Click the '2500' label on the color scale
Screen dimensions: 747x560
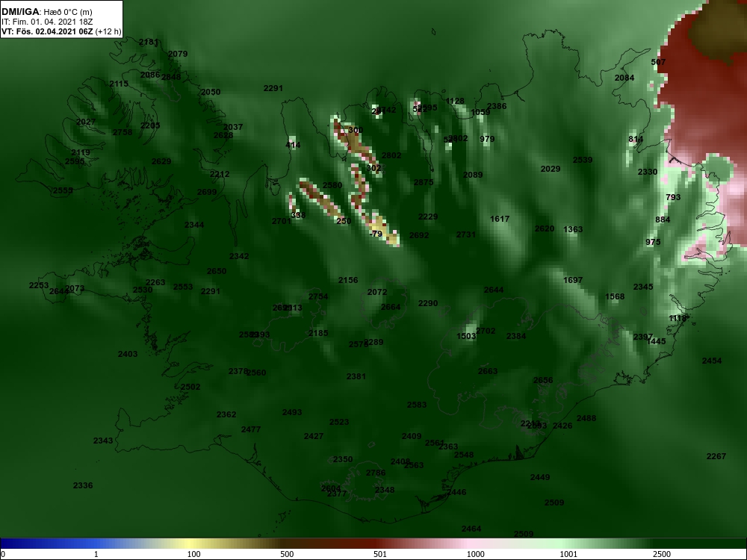(x=662, y=554)
